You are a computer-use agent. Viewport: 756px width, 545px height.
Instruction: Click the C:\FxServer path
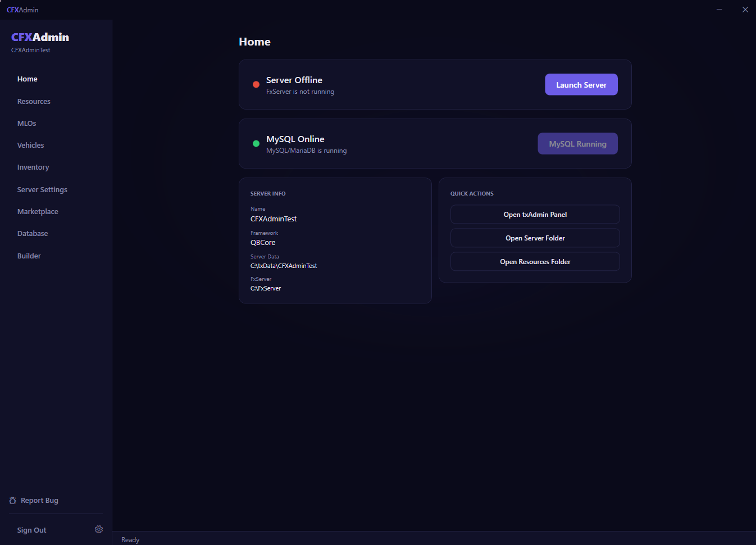pos(266,288)
